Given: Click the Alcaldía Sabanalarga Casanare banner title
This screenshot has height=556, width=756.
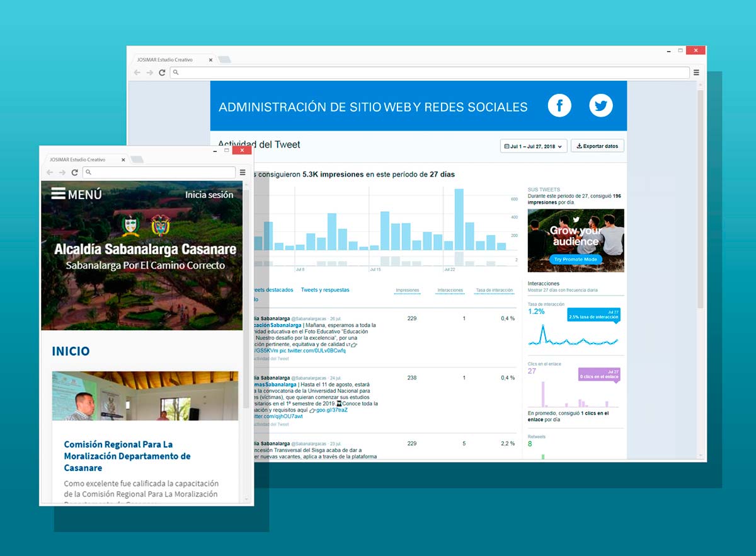Looking at the screenshot, I should 145,249.
